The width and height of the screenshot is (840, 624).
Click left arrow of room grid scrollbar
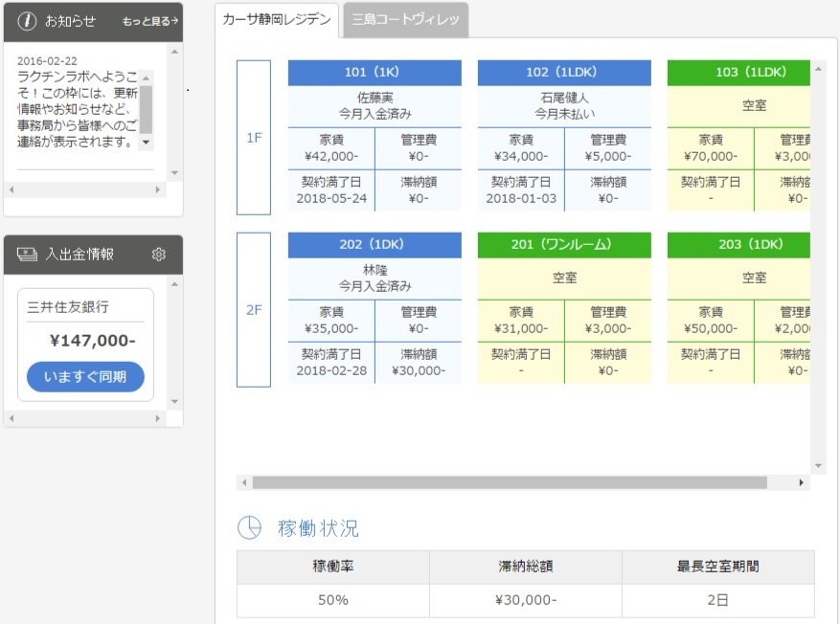point(244,482)
